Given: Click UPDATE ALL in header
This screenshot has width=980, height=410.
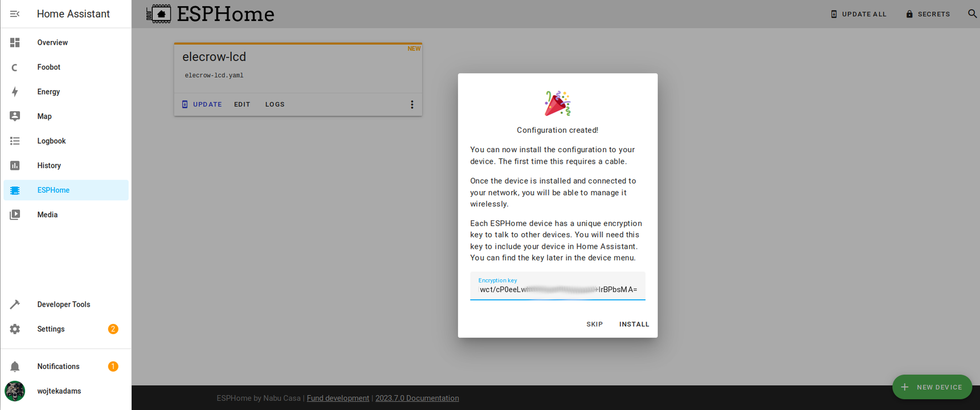Looking at the screenshot, I should click(x=859, y=14).
